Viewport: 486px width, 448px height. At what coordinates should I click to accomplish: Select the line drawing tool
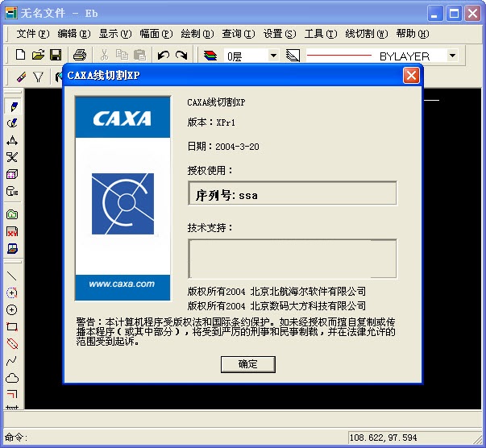pos(12,276)
